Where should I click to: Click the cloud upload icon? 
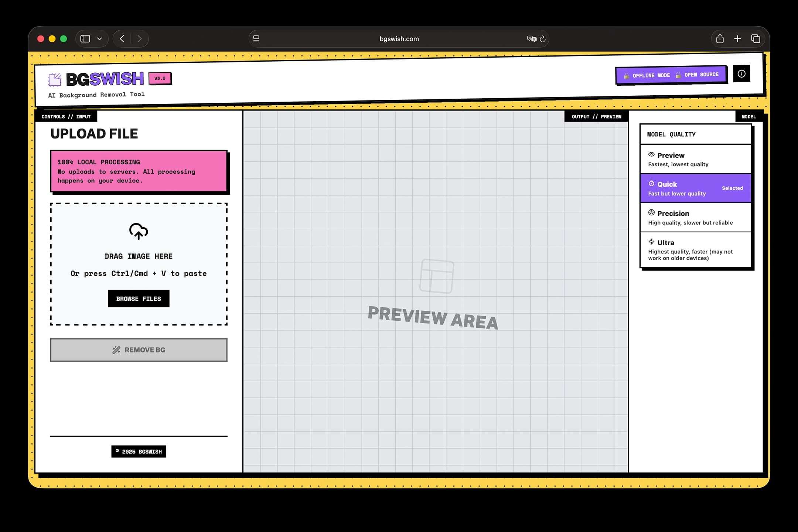[139, 231]
